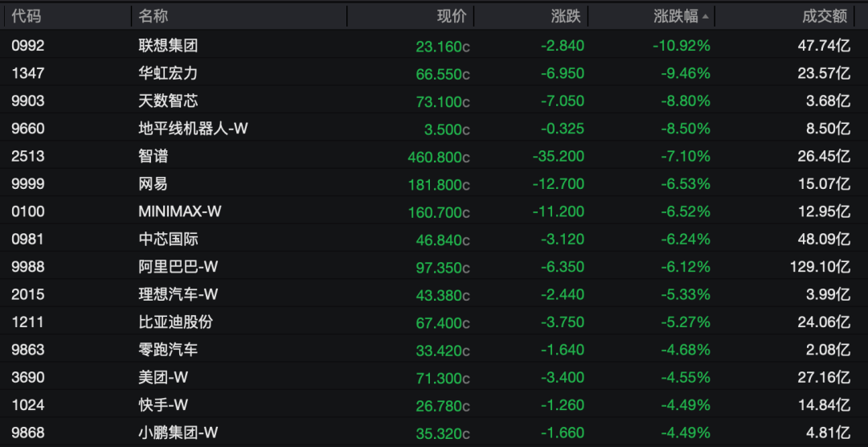Select stock code 0992
Viewport: 868px width, 447px height.
[27, 45]
